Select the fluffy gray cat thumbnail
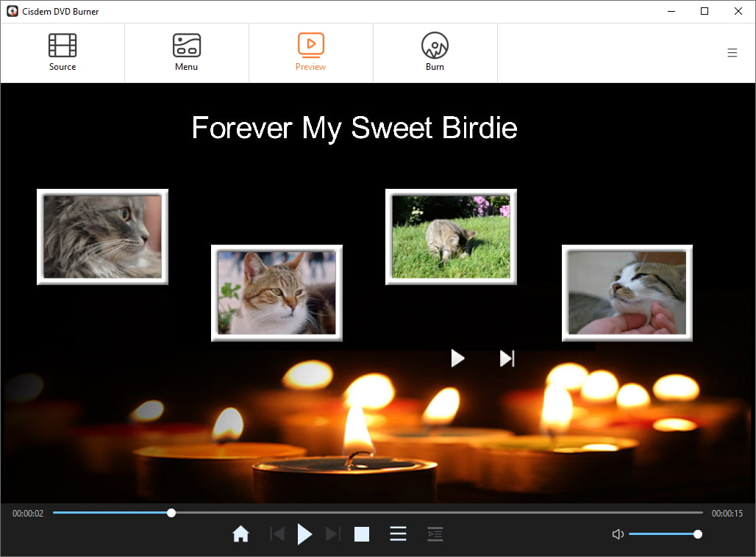Viewport: 756px width, 557px height. [x=102, y=237]
